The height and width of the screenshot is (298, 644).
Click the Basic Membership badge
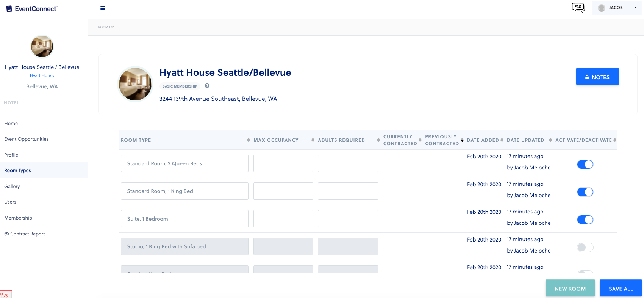click(180, 86)
